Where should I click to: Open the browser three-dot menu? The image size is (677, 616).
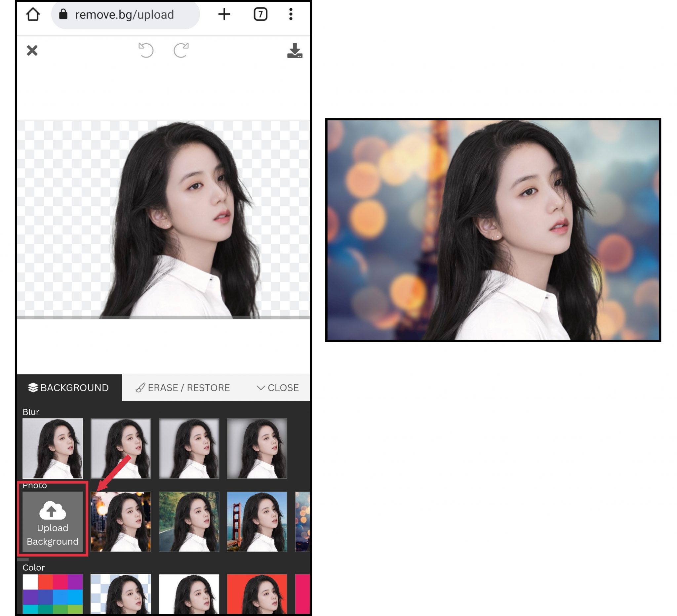291,15
